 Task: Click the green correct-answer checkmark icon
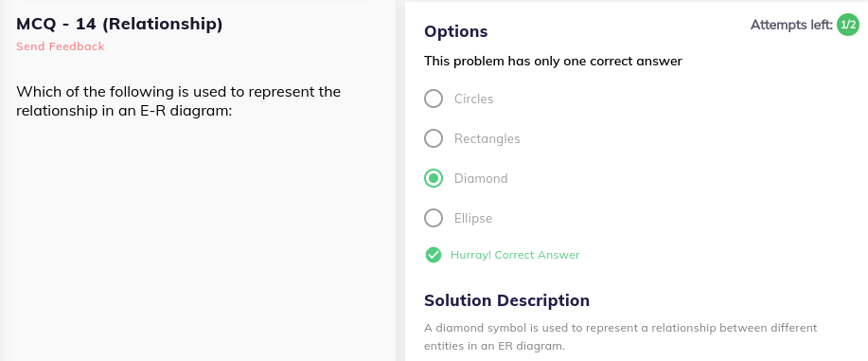tap(433, 255)
